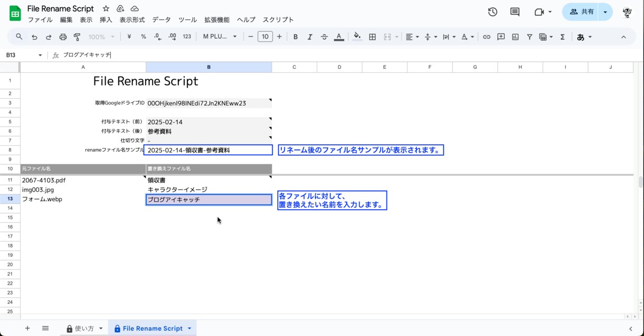The image size is (644, 336).
Task: Select cell containing 2067-4103.pdf
Action: (x=83, y=180)
